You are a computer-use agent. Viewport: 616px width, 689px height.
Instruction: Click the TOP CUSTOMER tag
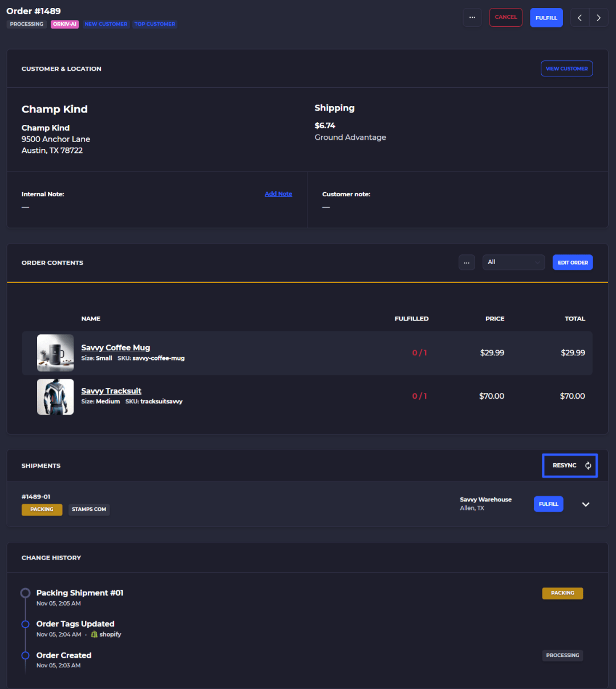click(155, 24)
